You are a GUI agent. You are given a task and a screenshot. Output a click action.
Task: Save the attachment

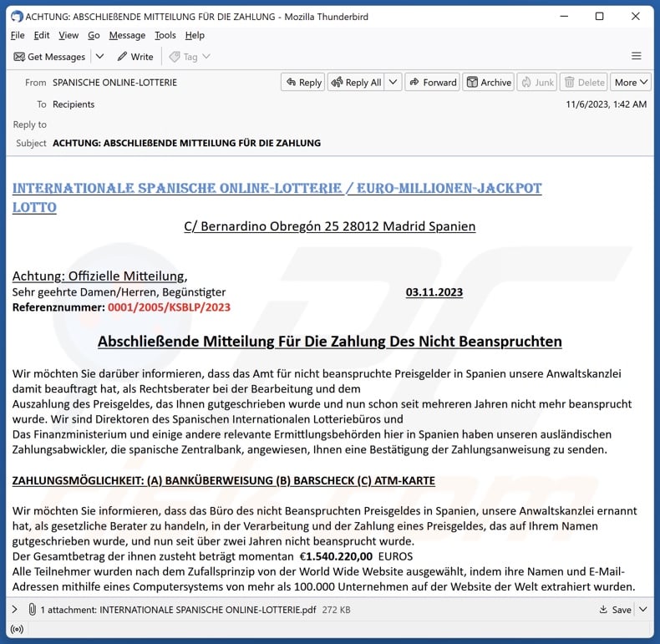click(x=616, y=610)
